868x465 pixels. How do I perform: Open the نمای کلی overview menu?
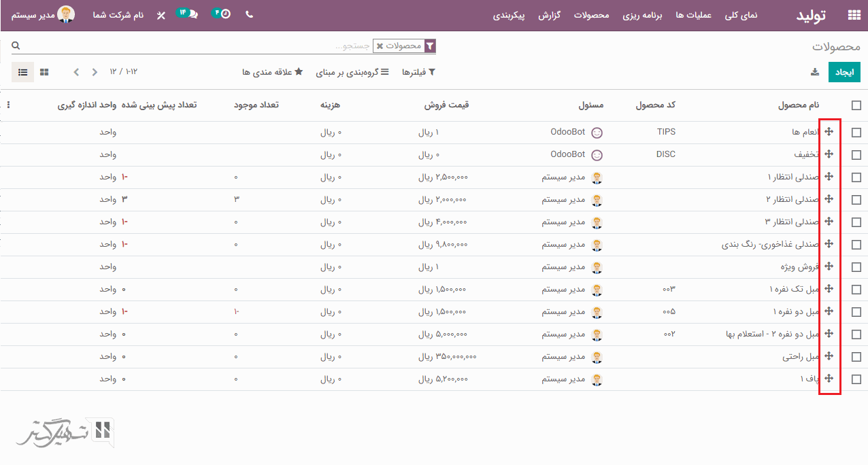click(740, 15)
